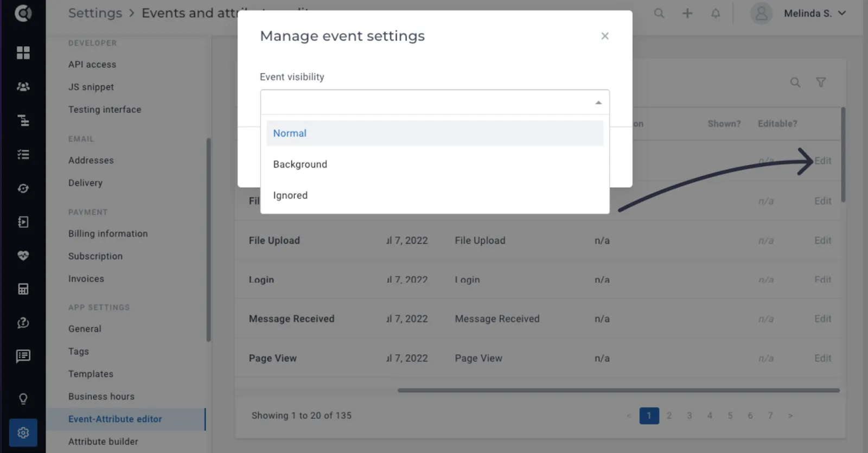Open the calculator icon in sidebar
Screen dimensions: 868x453
point(23,289)
